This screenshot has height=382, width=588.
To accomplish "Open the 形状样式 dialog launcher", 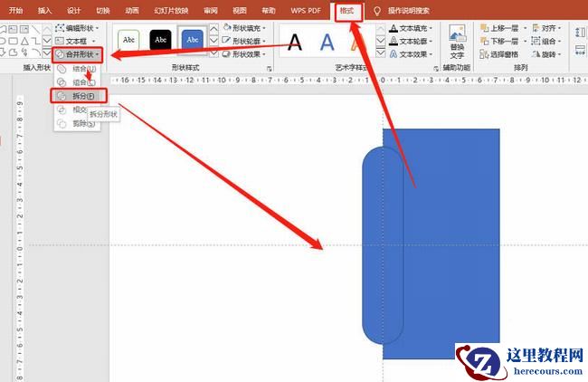I will (270, 69).
